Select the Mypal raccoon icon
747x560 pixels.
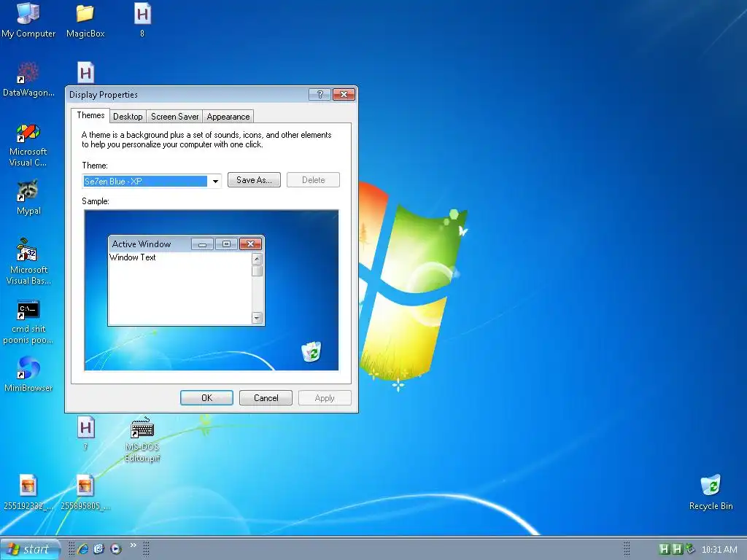pos(28,198)
